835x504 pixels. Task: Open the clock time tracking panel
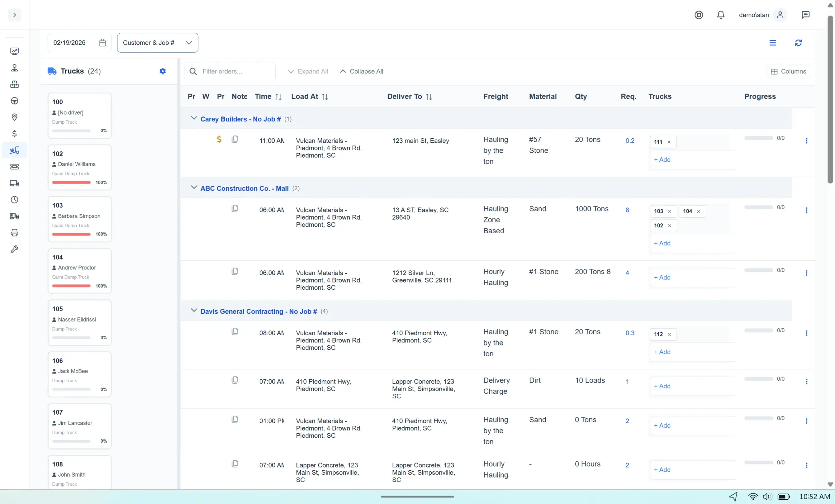(x=15, y=200)
